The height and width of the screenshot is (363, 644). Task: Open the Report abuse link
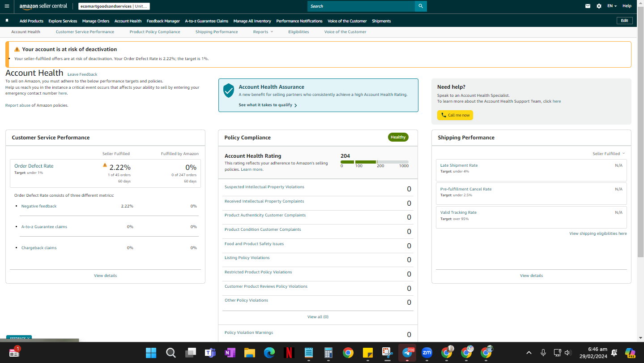tap(17, 105)
